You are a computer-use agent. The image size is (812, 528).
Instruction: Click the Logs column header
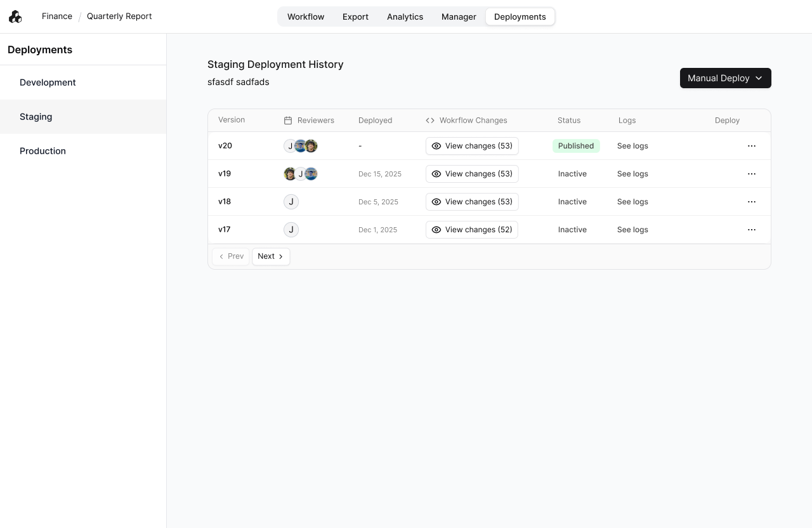point(627,121)
